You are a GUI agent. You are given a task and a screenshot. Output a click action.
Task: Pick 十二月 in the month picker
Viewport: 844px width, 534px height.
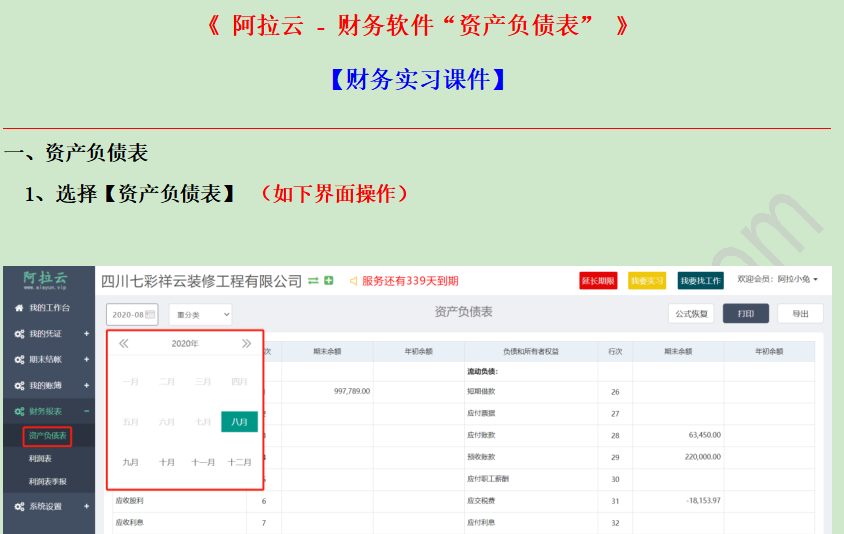(240, 462)
